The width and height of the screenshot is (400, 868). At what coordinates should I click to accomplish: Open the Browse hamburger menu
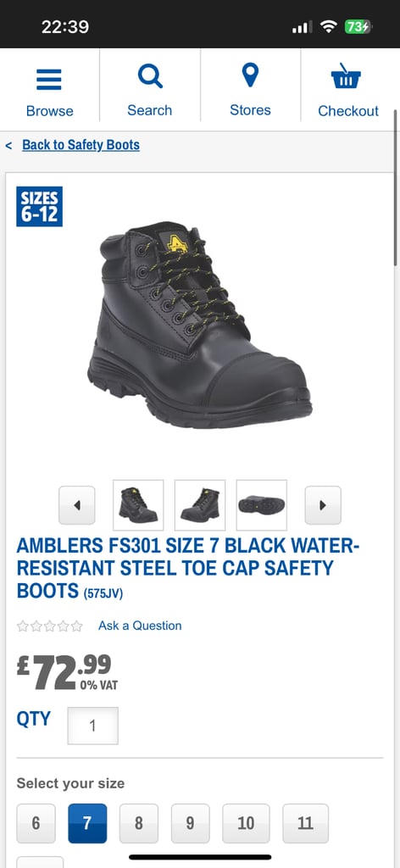[49, 81]
